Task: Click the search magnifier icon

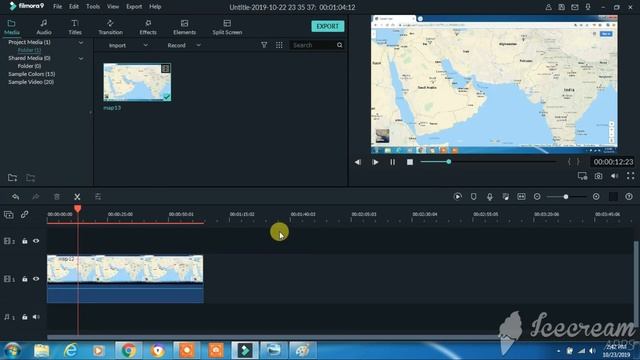Action: 340,45
